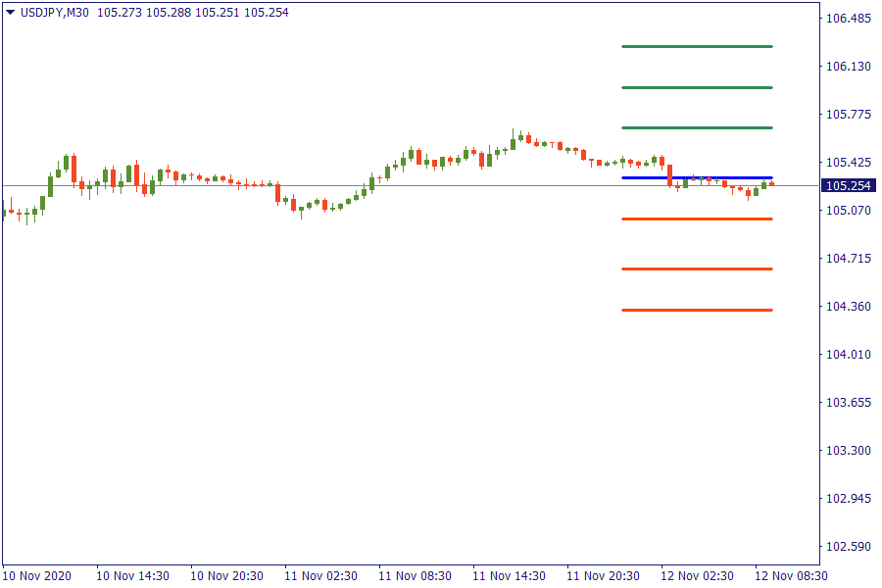
Task: Click the USDJPY,M30 chart title text
Action: (55, 13)
